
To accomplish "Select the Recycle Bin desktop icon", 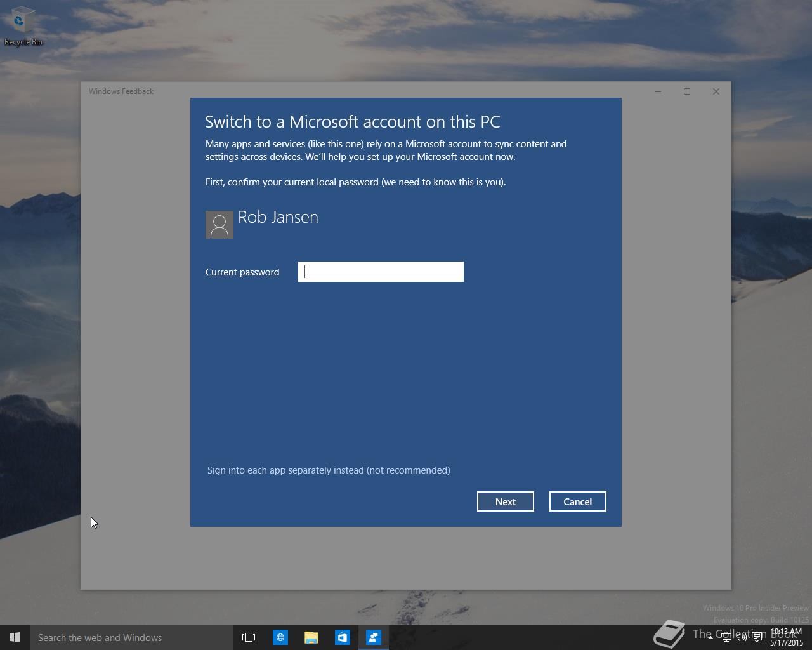I will (23, 26).
